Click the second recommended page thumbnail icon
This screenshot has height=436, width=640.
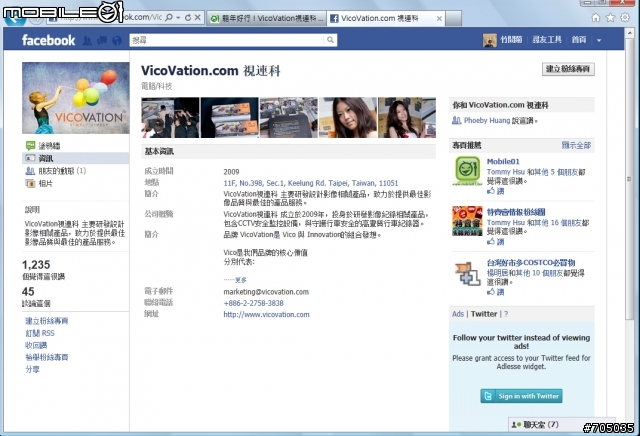click(x=467, y=221)
